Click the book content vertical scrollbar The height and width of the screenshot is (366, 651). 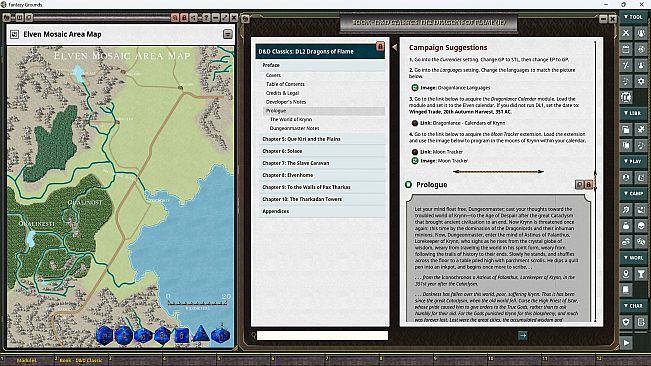coord(595,181)
